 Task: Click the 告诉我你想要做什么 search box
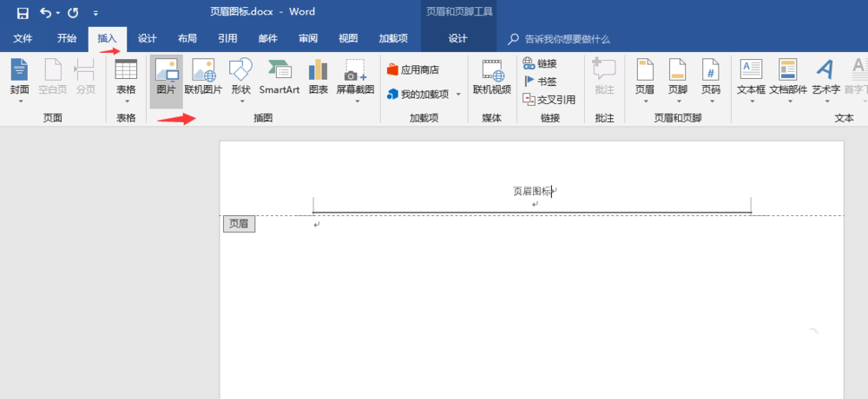[567, 39]
